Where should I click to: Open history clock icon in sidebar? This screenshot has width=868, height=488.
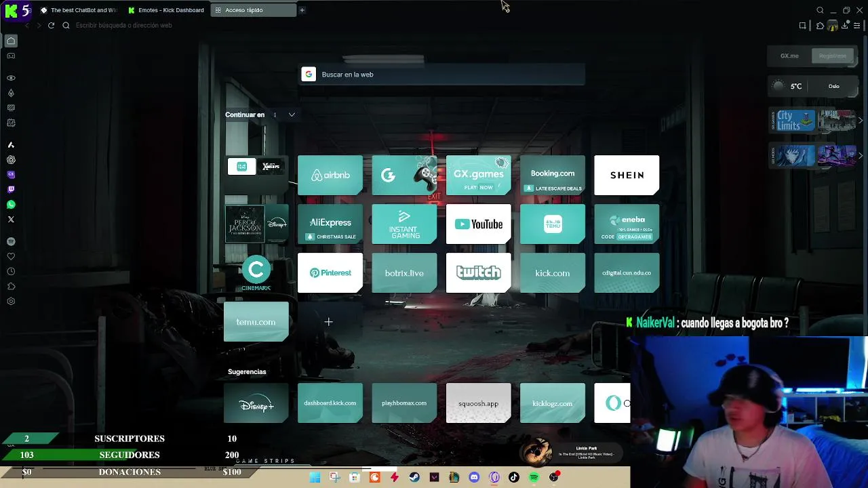pos(11,271)
